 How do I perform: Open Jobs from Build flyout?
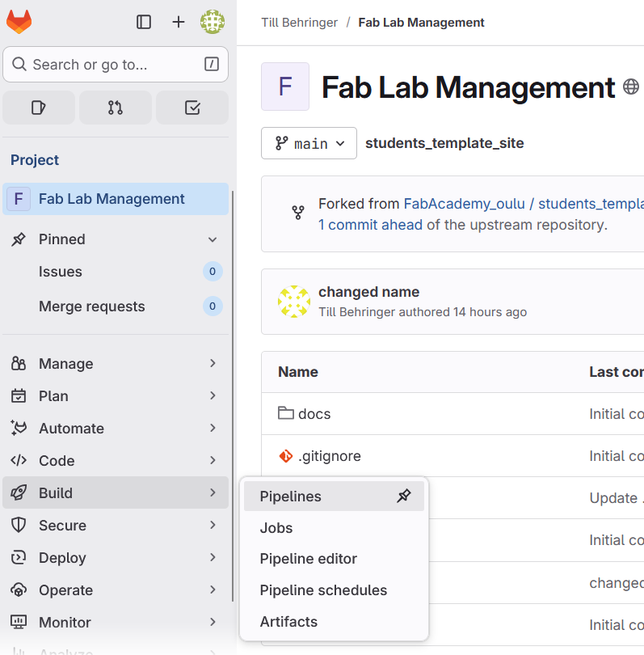(x=334, y=527)
